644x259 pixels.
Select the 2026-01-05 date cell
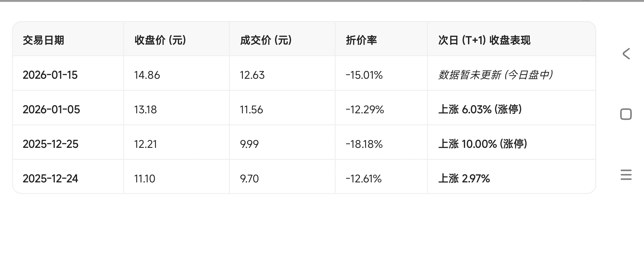51,110
